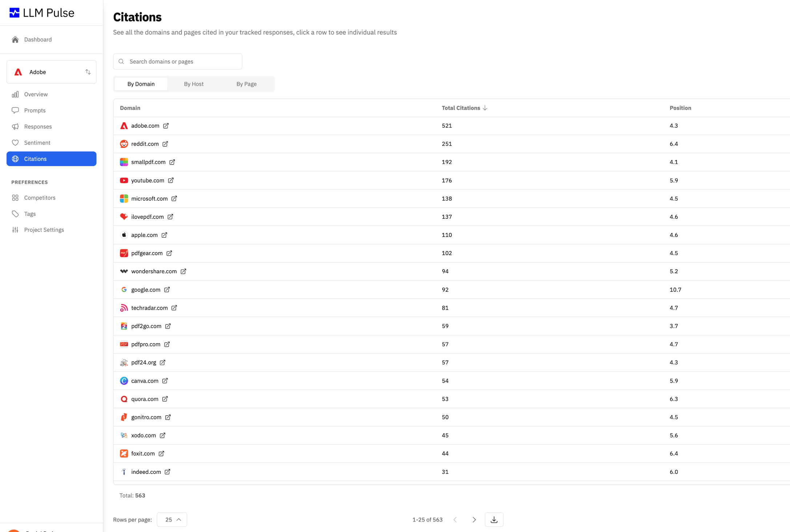
Task: Open the Sentiment page
Action: (x=37, y=143)
